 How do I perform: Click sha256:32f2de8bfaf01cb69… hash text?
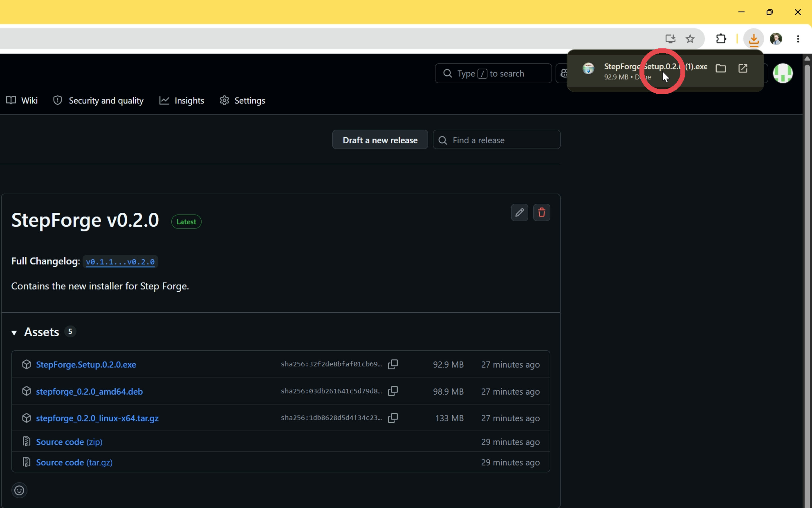pos(331,364)
